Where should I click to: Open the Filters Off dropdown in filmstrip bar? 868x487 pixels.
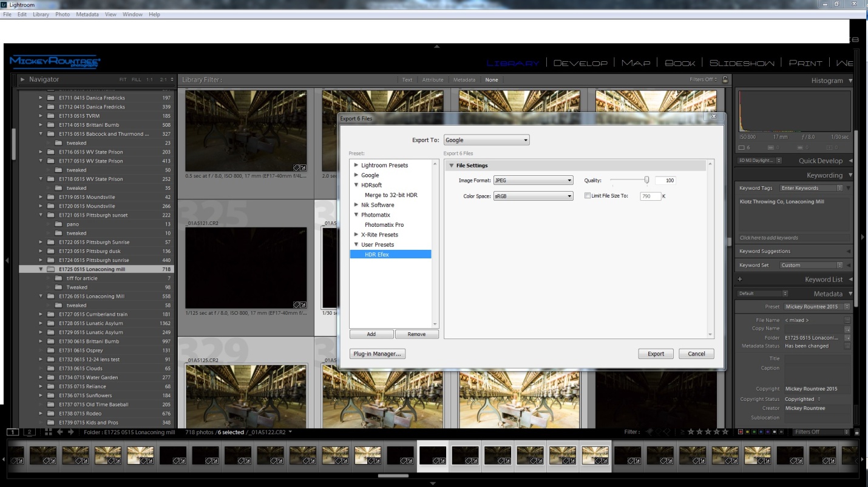822,432
